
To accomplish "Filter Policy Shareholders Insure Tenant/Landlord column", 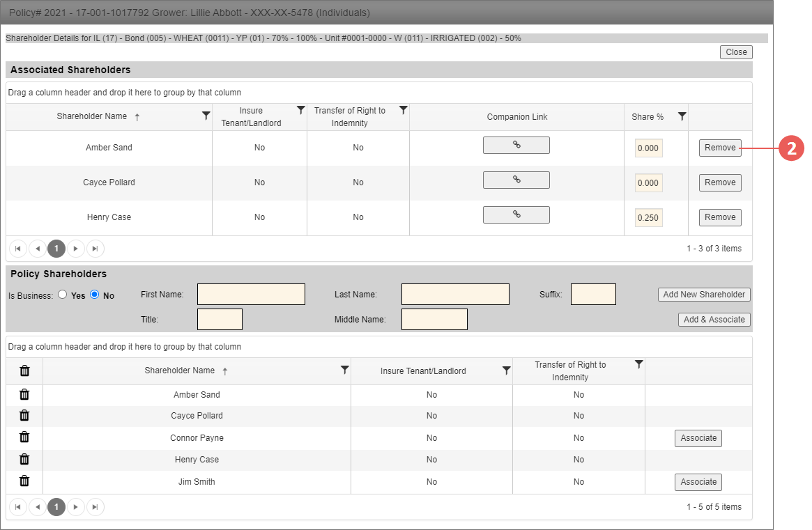I will coord(507,371).
